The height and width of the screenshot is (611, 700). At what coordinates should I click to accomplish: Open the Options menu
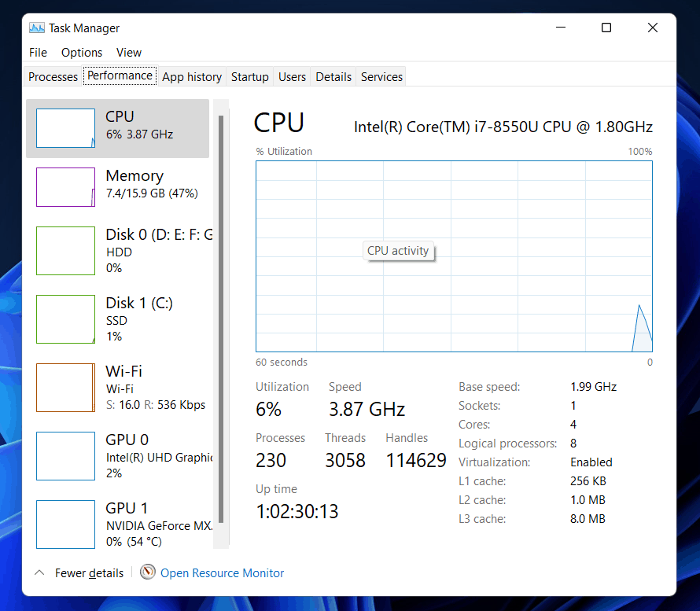[x=82, y=53]
